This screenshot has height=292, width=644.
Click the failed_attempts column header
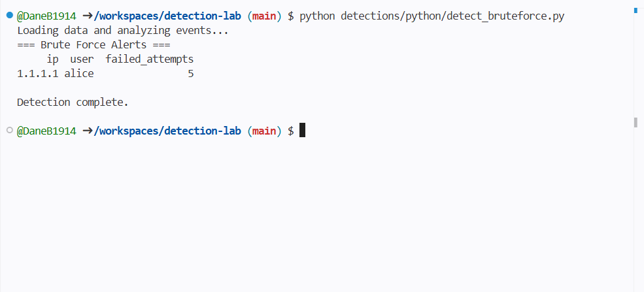click(x=150, y=59)
